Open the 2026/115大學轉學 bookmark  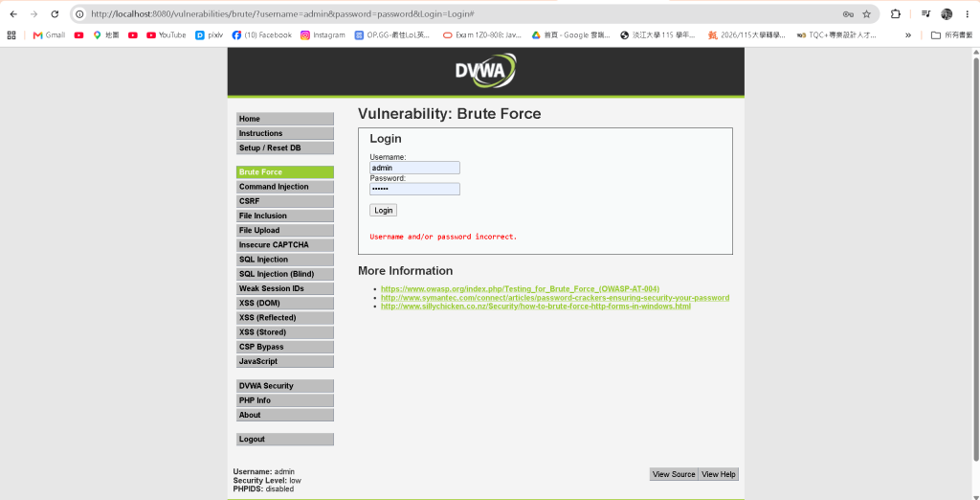coord(746,35)
